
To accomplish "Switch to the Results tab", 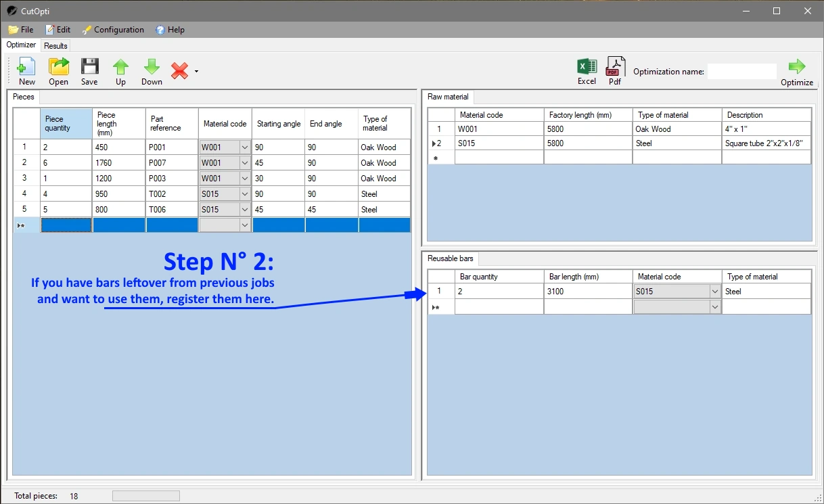I will (55, 46).
